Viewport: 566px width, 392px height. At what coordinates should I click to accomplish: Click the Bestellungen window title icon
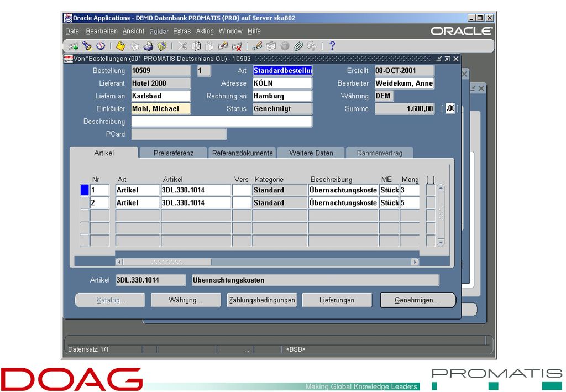point(68,59)
